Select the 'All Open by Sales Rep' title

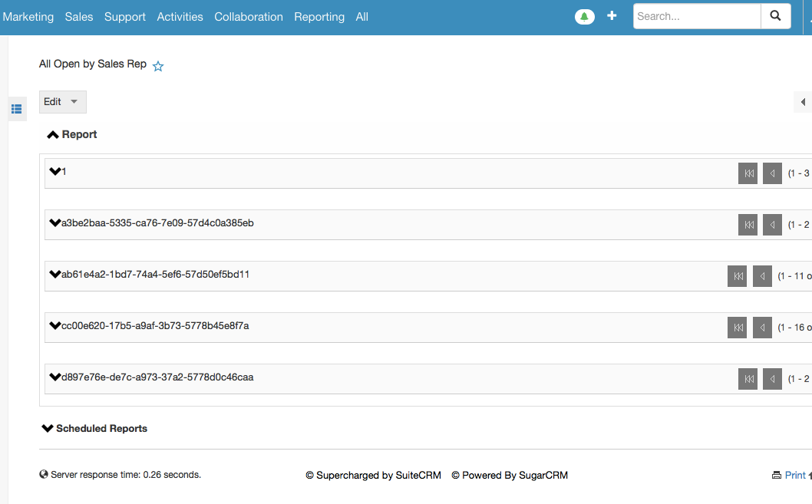pos(93,64)
